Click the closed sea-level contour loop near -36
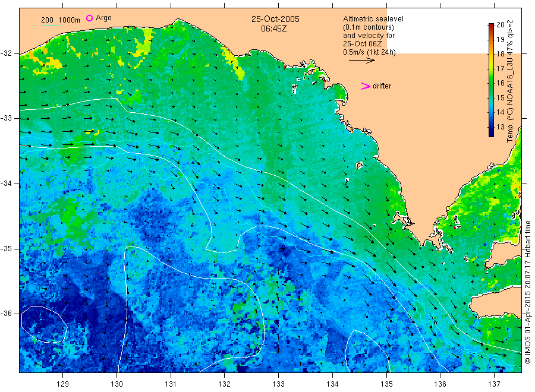535x392 pixels. (x=44, y=324)
